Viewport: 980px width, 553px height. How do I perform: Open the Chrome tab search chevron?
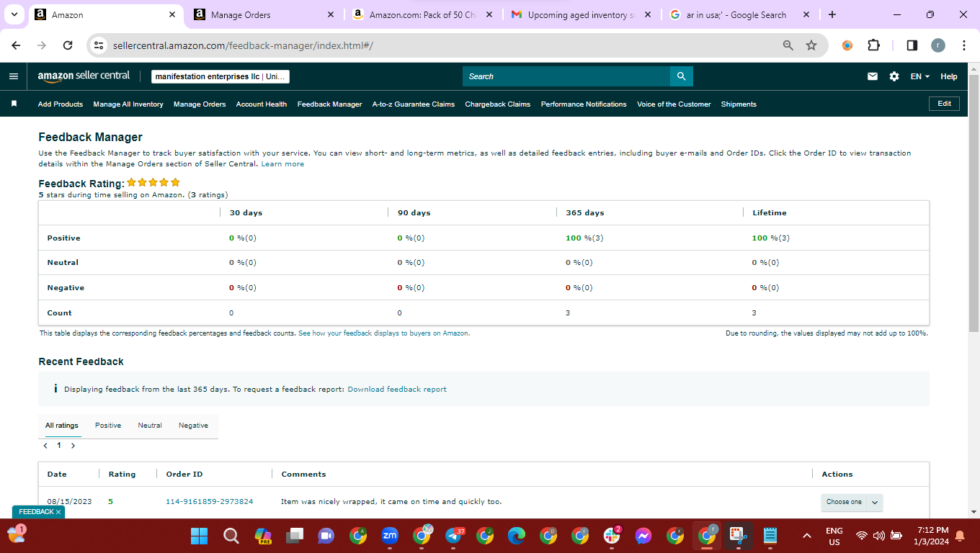(x=14, y=14)
